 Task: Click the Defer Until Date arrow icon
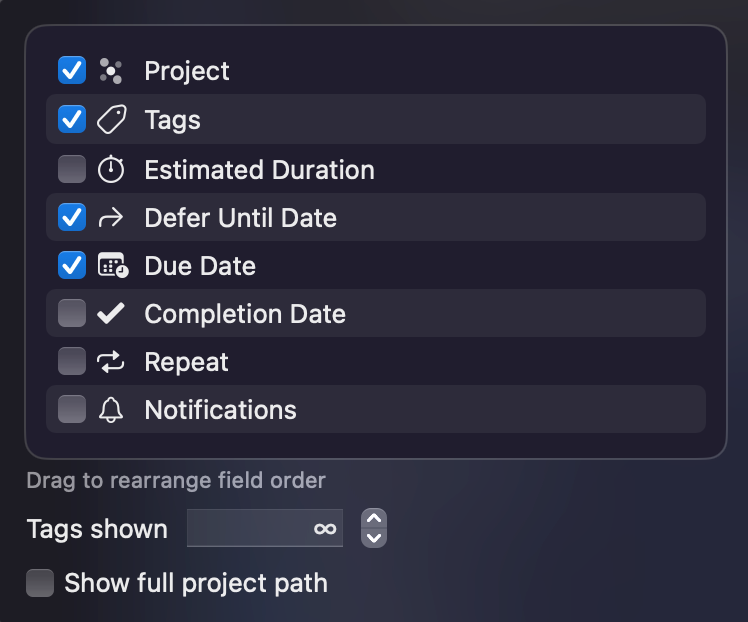pos(111,218)
